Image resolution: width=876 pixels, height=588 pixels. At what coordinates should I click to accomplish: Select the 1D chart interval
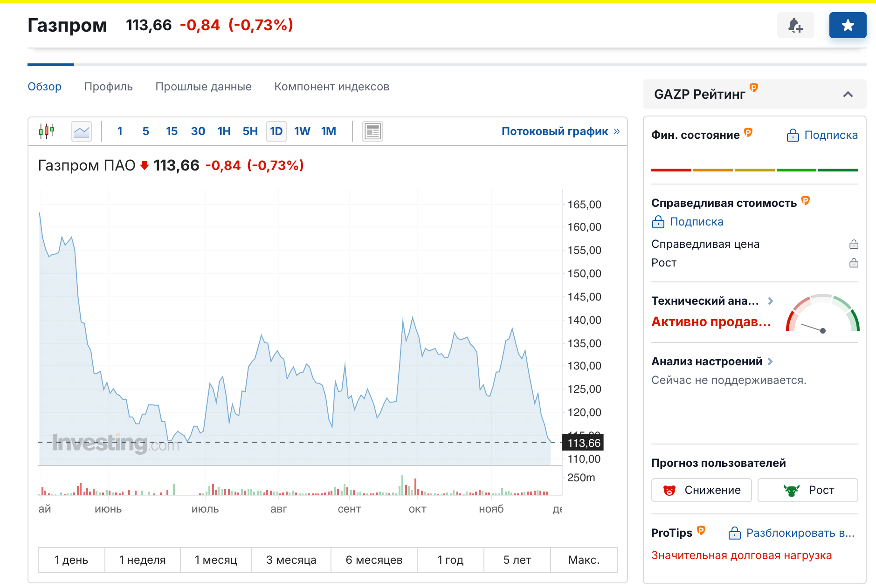pos(276,131)
